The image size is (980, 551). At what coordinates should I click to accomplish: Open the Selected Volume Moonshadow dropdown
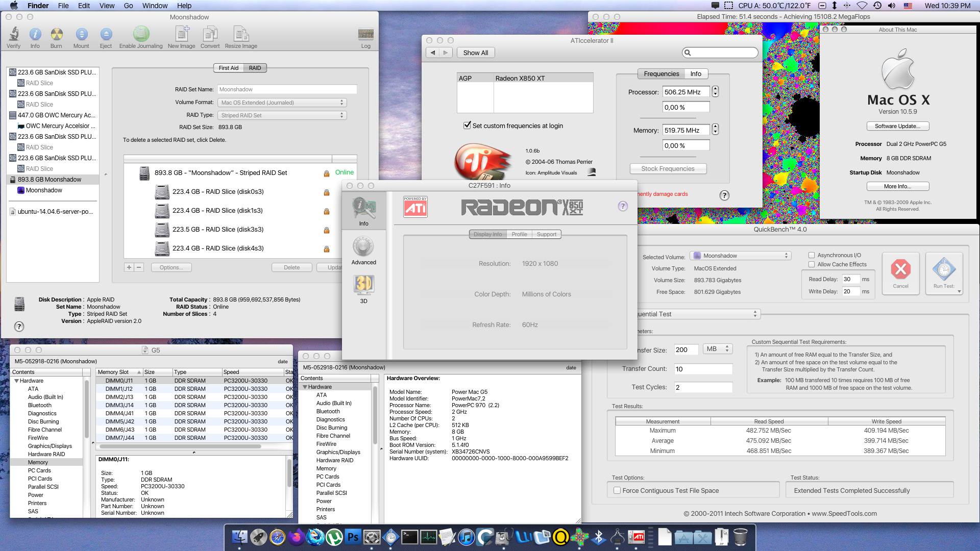point(740,256)
